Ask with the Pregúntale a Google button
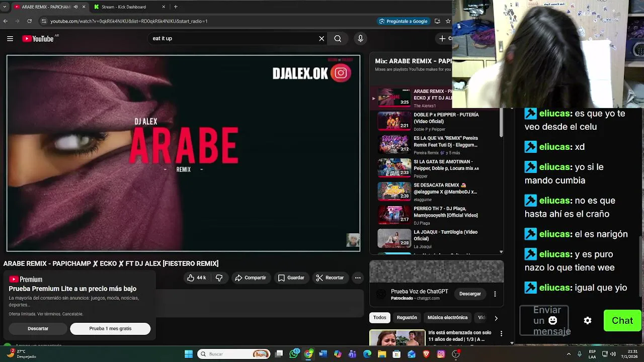Image resolution: width=644 pixels, height=362 pixels. pyautogui.click(x=404, y=21)
